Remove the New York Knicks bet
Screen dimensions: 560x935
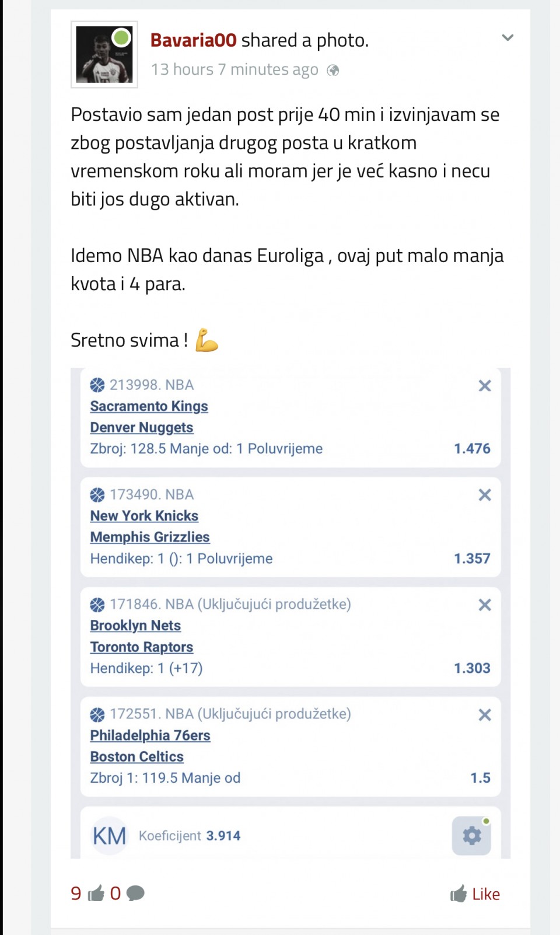[x=484, y=496]
